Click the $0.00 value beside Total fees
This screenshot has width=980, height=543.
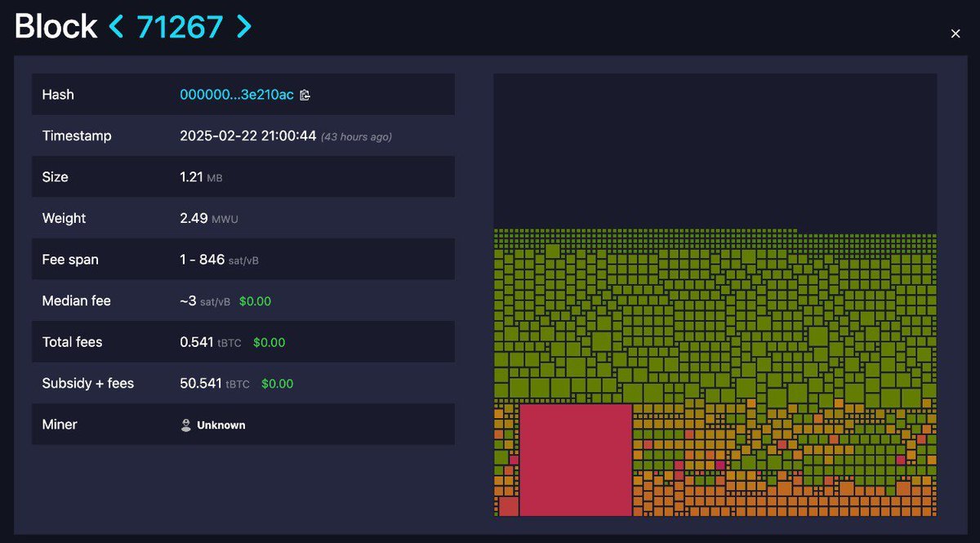pos(269,341)
